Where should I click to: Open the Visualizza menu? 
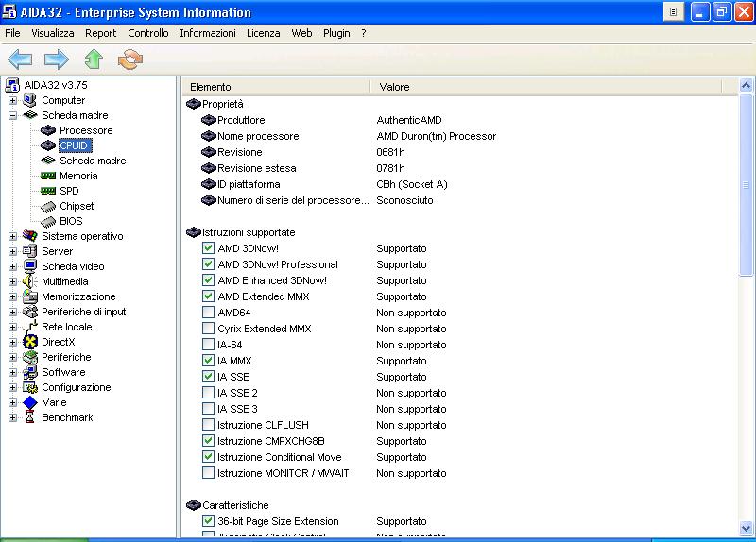point(53,33)
